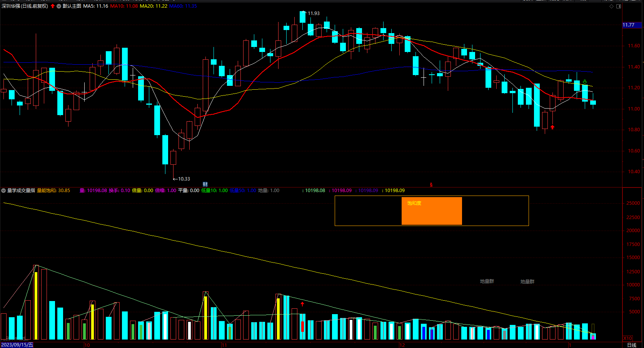Screen dimensions: 644x348
Task: Click the 量学成交量指 indicator name
Action: coord(21,191)
